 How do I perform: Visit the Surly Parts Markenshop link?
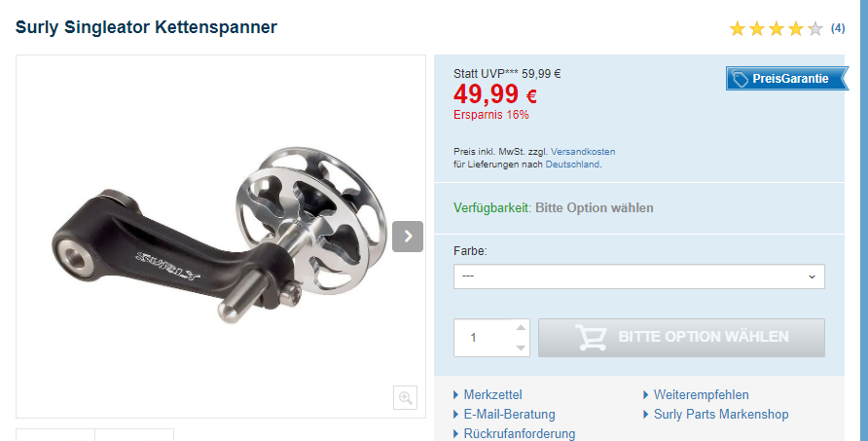[x=721, y=415]
